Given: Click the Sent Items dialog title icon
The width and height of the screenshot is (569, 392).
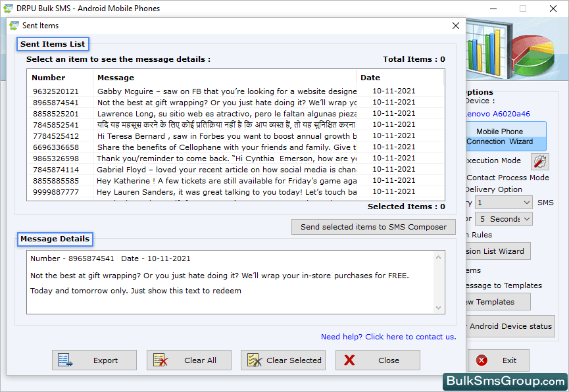Looking at the screenshot, I should tap(14, 26).
